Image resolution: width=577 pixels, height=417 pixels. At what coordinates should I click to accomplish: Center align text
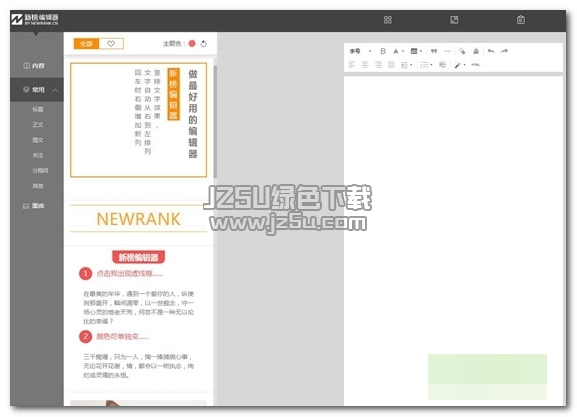click(365, 65)
